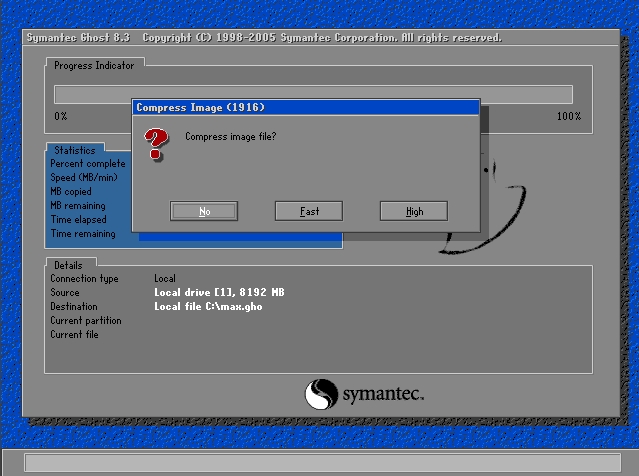Click the Symantec Ghost 8.3 header text
This screenshot has height=476, width=639.
79,38
